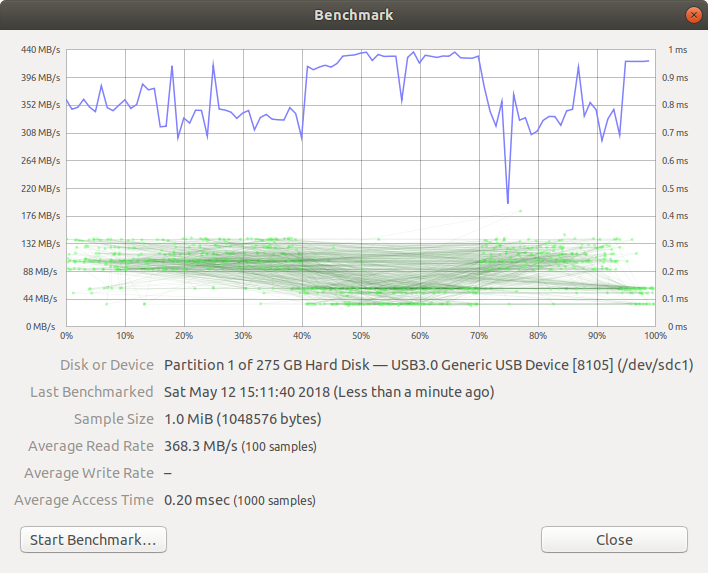Click the '44 MB/s' axis label
Viewport: 708px width, 573px height.
pos(40,299)
